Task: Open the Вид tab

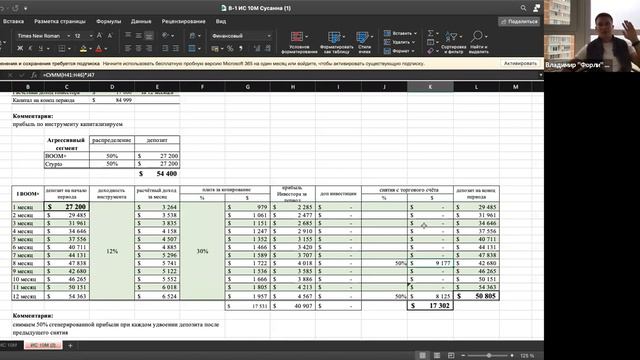Action: [x=221, y=21]
